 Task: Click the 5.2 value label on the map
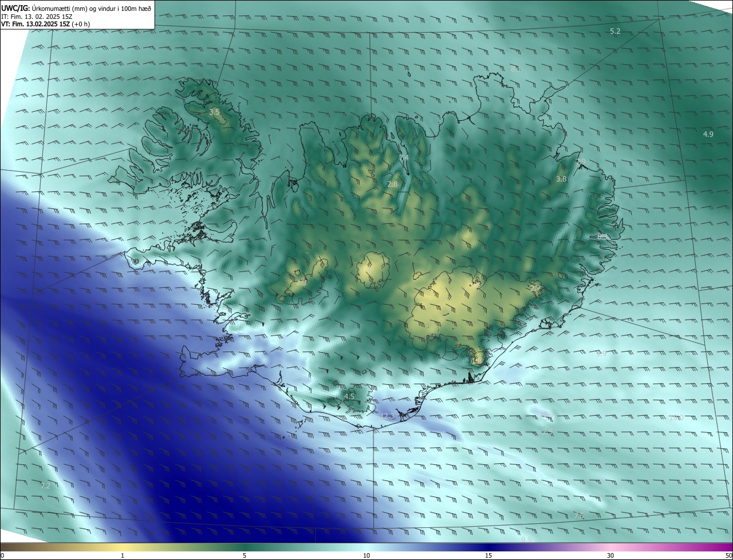pyautogui.click(x=615, y=31)
